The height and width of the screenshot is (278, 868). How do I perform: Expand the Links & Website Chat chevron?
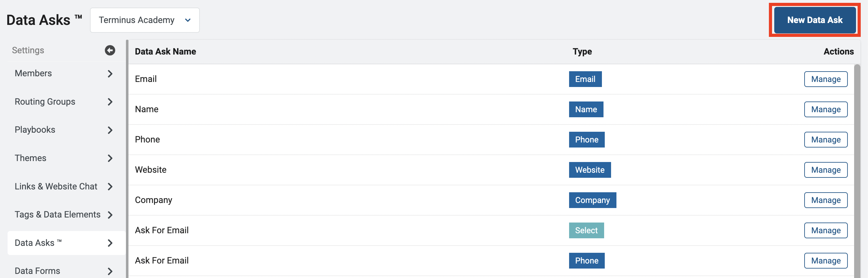click(110, 187)
